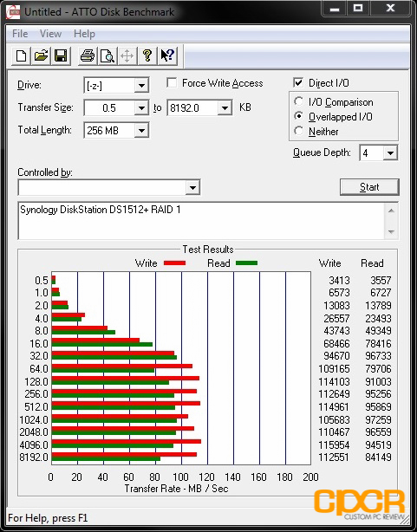Open the File menu
Image resolution: width=417 pixels, height=532 pixels.
20,34
